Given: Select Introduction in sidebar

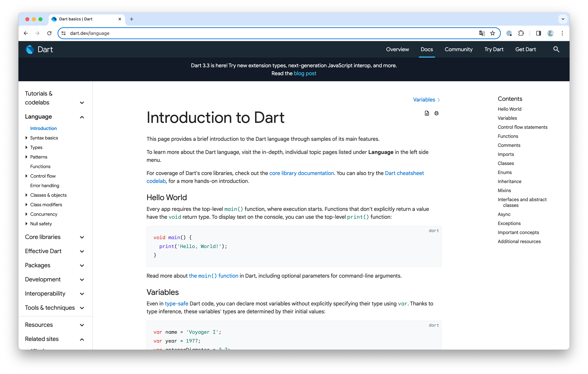Looking at the screenshot, I should (x=43, y=128).
